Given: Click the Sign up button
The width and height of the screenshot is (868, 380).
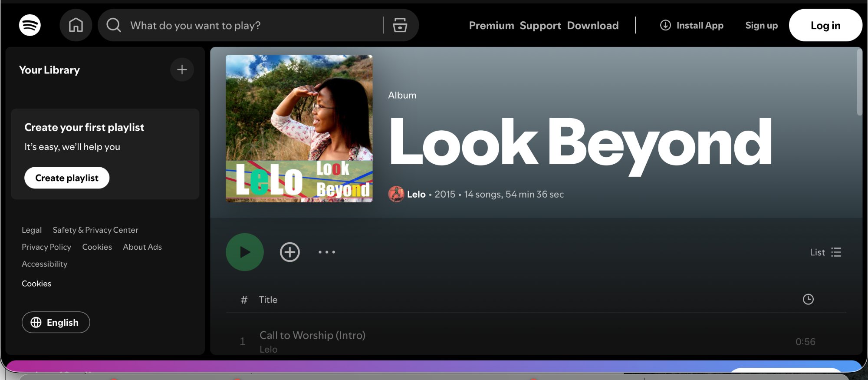Looking at the screenshot, I should (761, 25).
